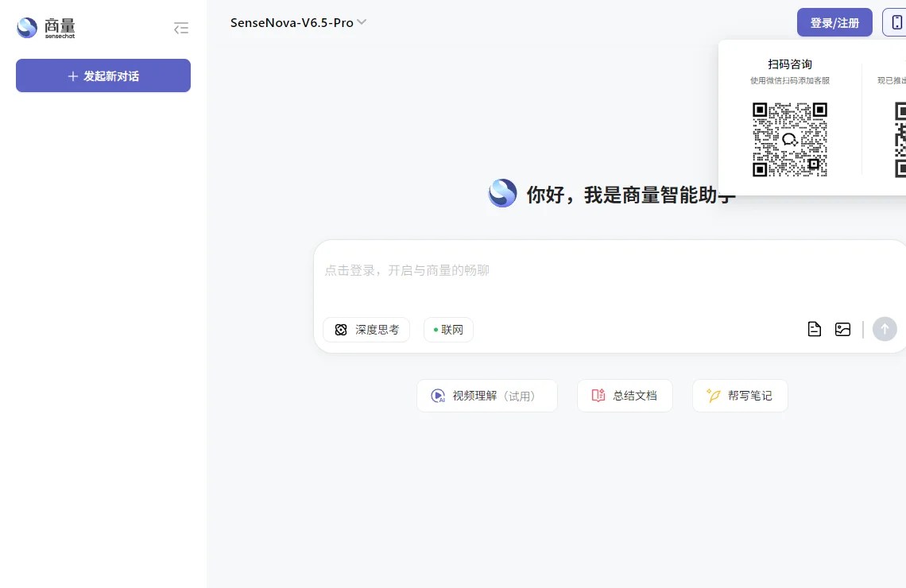Click the 扫码咨询 heading text
The width and height of the screenshot is (906, 588).
tap(790, 64)
